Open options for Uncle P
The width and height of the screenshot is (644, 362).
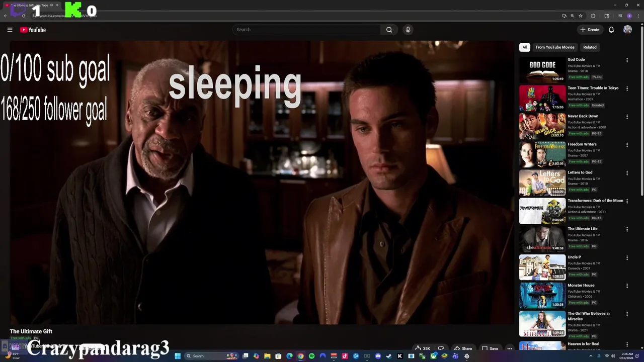coord(627,258)
